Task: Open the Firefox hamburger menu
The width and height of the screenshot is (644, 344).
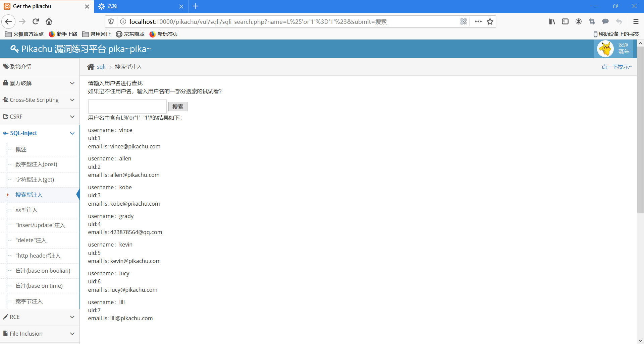Action: coord(636,21)
